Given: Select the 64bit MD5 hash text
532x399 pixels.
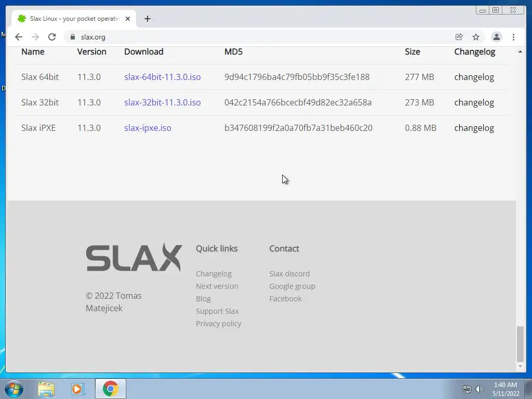Looking at the screenshot, I should click(297, 77).
